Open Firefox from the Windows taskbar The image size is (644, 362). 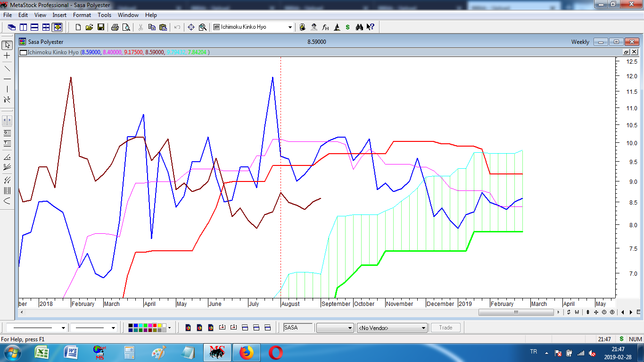click(x=246, y=352)
